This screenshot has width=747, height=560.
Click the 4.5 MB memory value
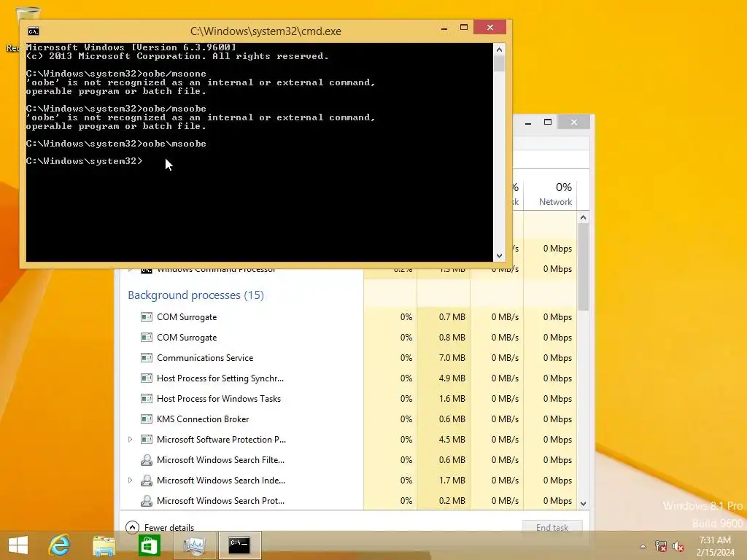point(452,440)
